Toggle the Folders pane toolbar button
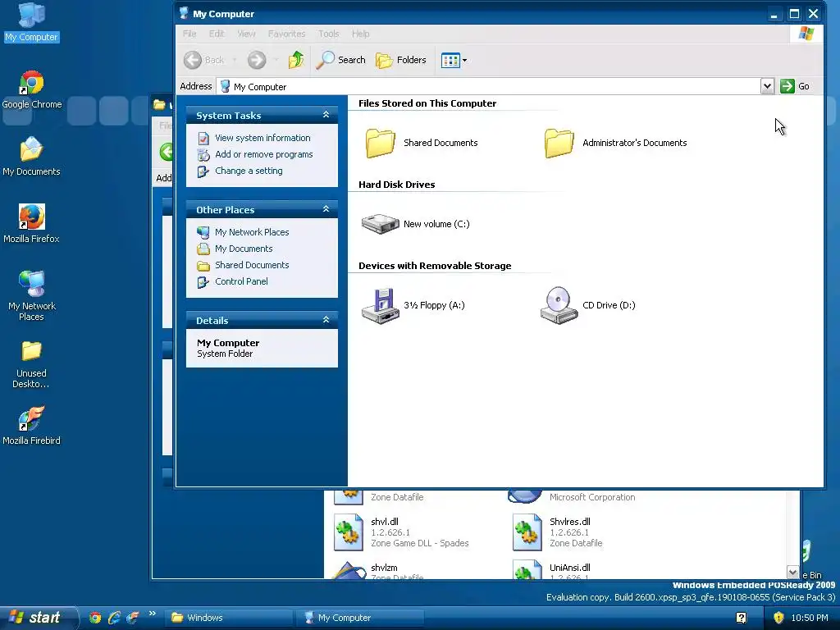Screen dimensions: 840x630 tap(400, 60)
